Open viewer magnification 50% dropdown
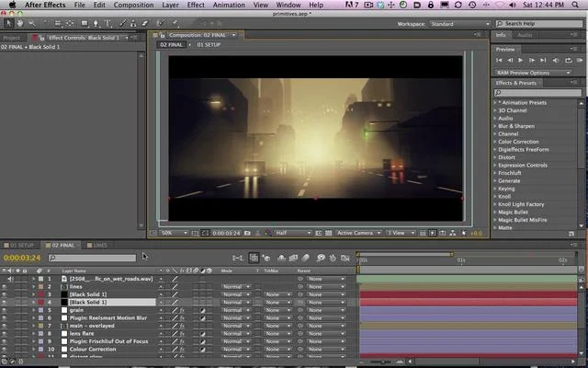Viewport: 588px width, 368px height. click(x=174, y=233)
